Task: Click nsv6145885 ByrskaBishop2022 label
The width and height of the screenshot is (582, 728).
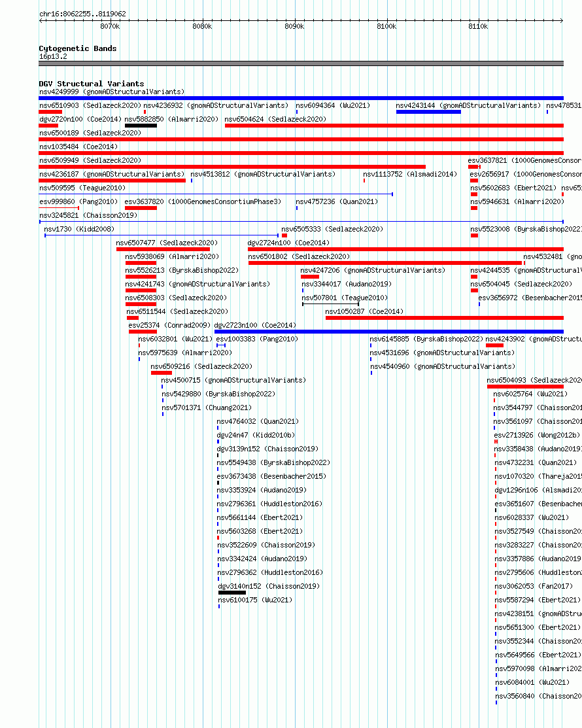Action: (x=426, y=339)
